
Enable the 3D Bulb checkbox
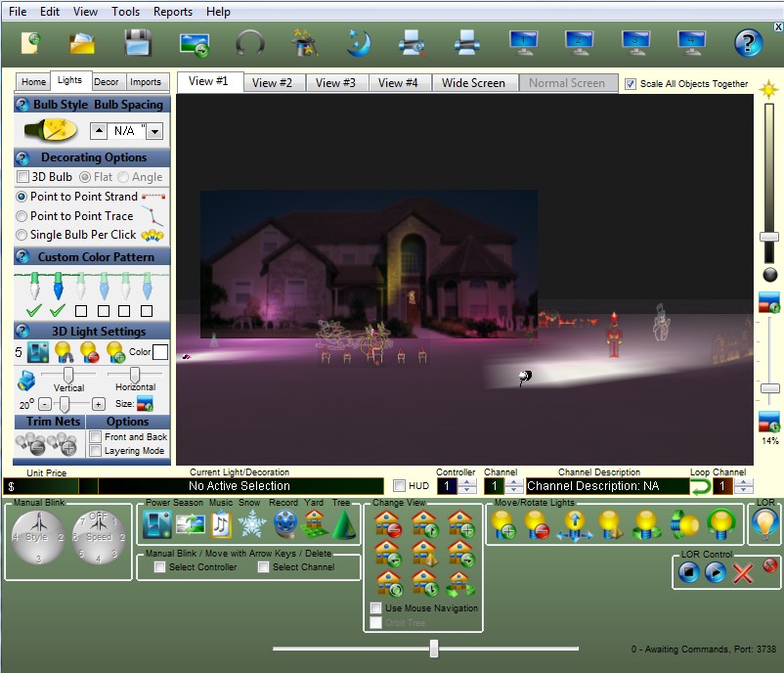pyautogui.click(x=23, y=177)
